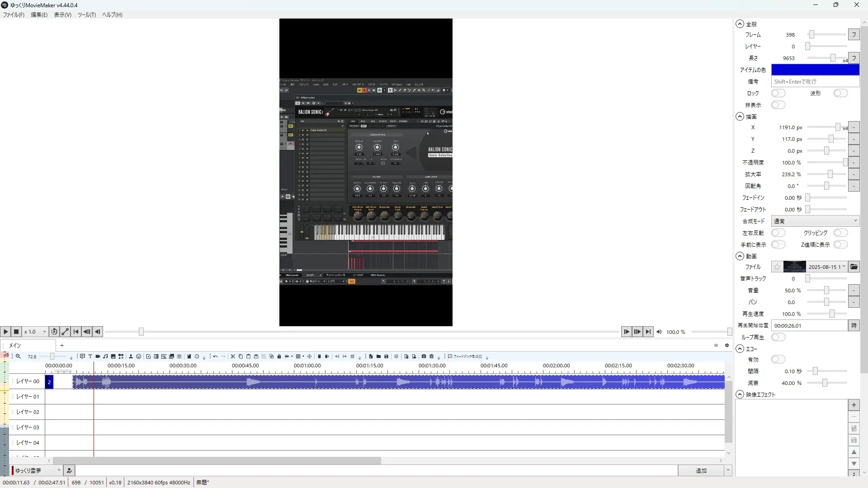Open the ツール(T) menu
Image resolution: width=868 pixels, height=488 pixels.
(86, 14)
